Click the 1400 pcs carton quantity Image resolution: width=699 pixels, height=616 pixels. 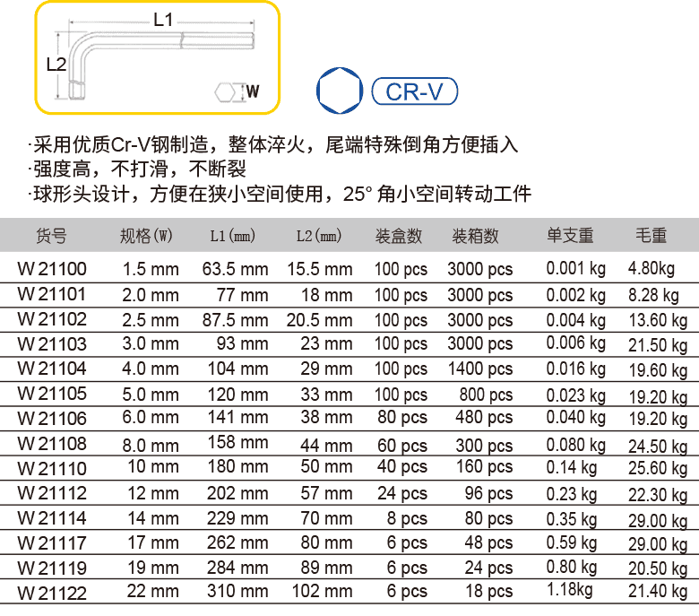pyautogui.click(x=480, y=369)
